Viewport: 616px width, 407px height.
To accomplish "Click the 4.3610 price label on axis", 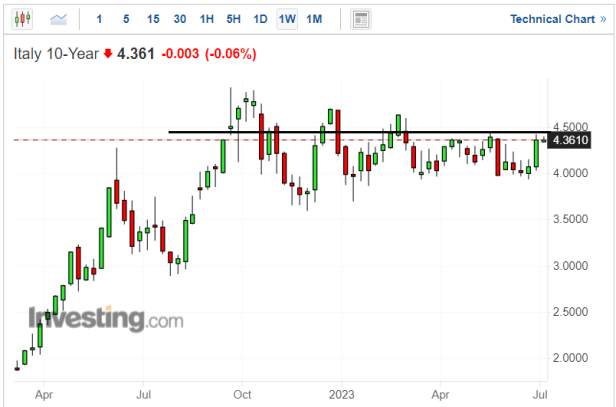I will pos(569,140).
